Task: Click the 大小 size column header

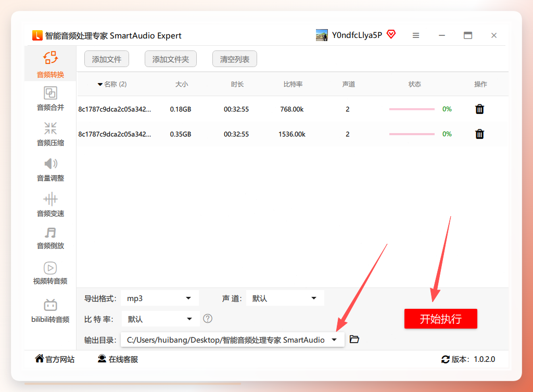Action: (182, 84)
